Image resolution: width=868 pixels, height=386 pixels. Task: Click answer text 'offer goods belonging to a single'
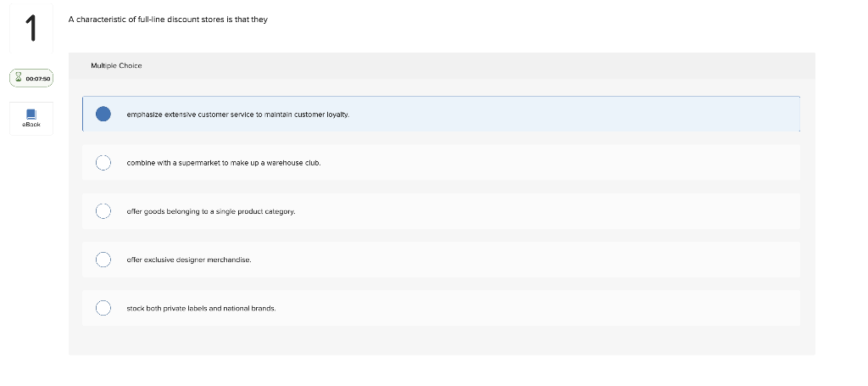[x=211, y=211]
